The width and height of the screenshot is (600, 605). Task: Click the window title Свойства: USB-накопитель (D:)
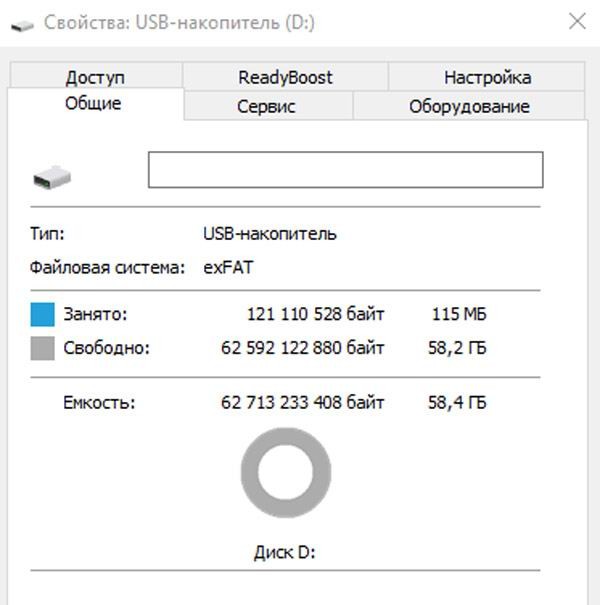(x=178, y=22)
